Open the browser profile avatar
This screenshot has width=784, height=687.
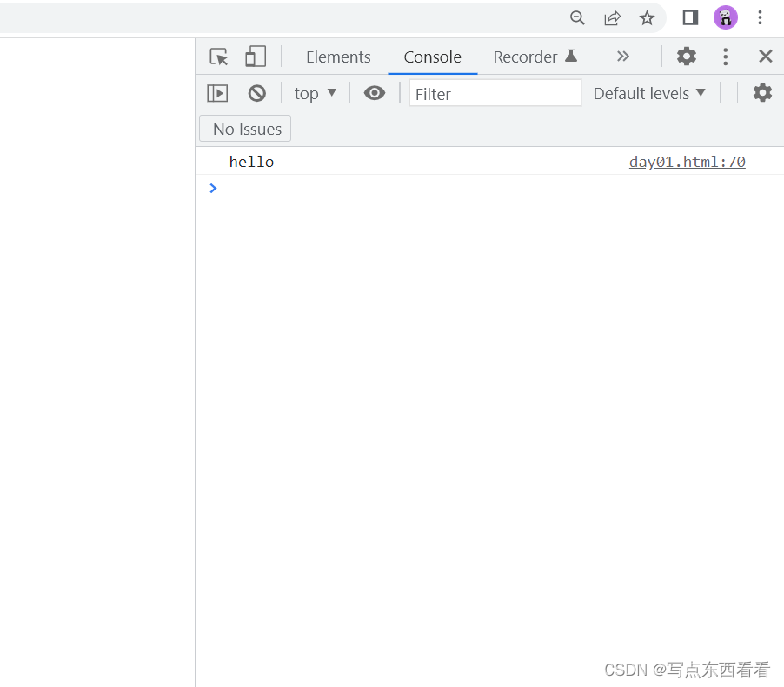click(726, 17)
